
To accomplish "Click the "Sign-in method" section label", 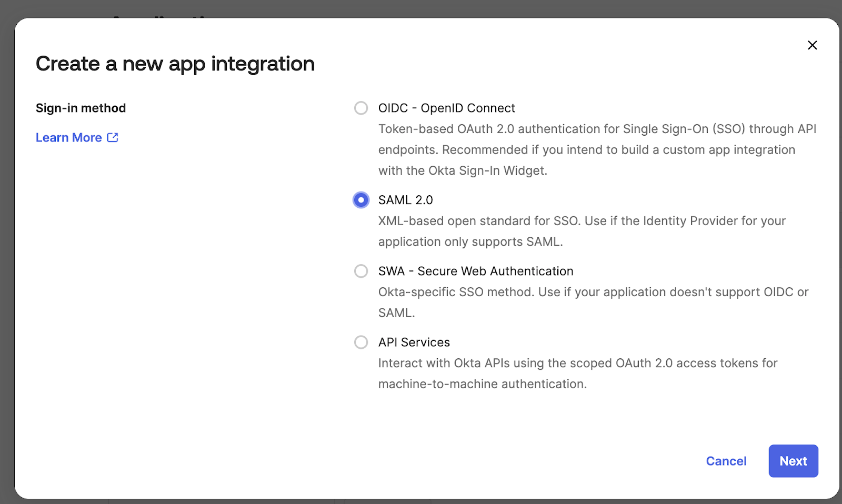I will (x=81, y=108).
